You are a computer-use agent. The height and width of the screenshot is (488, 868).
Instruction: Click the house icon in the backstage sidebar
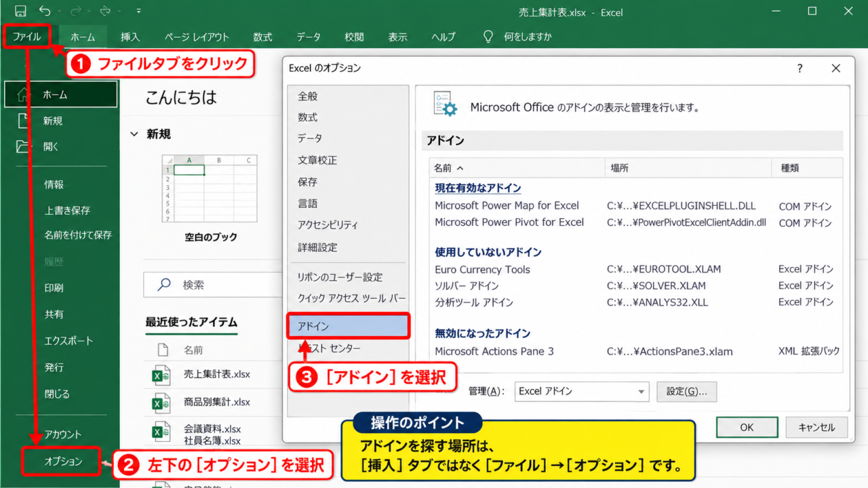pyautogui.click(x=24, y=94)
